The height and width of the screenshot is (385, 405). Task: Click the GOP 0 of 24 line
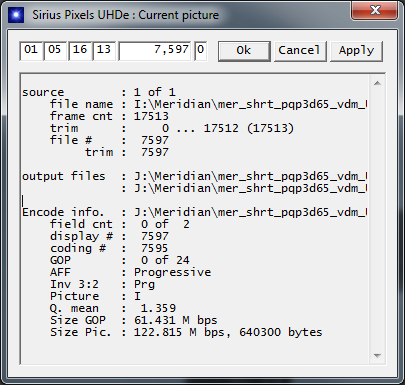[x=120, y=260]
